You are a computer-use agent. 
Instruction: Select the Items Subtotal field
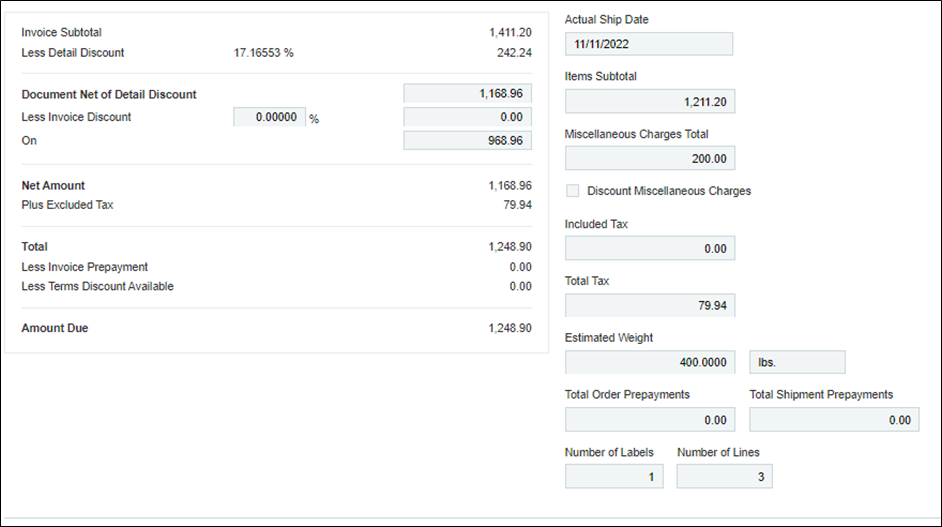point(650,102)
